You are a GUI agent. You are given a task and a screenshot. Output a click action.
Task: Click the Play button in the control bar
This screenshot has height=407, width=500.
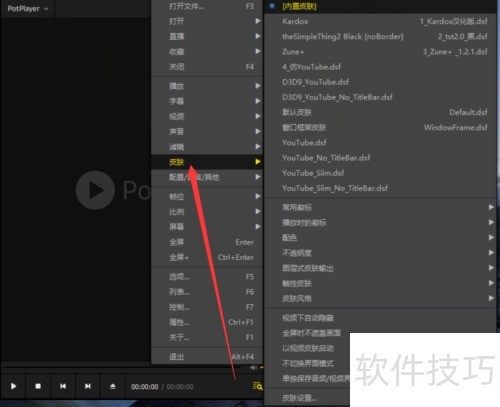coord(13,386)
